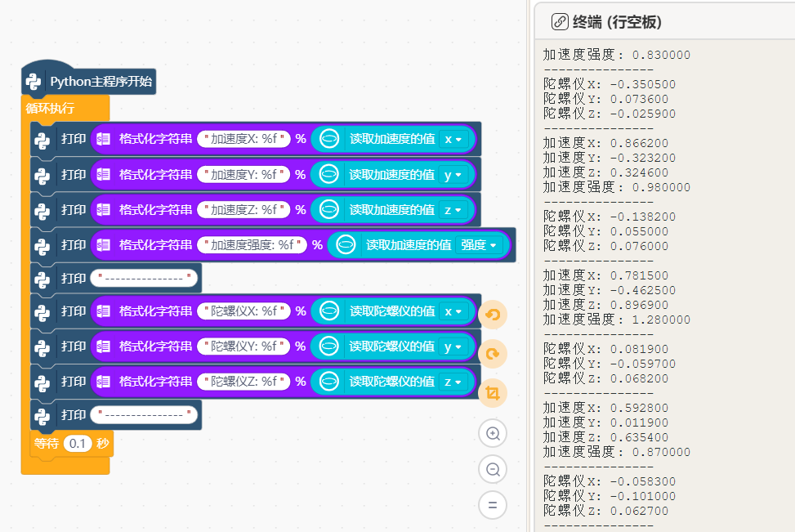Image resolution: width=795 pixels, height=532 pixels.
Task: Click the 0.1 seconds wait value
Action: [77, 444]
